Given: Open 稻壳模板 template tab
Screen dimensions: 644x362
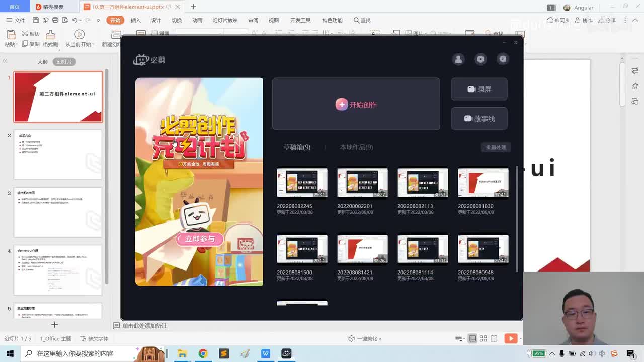Looking at the screenshot, I should pyautogui.click(x=50, y=7).
